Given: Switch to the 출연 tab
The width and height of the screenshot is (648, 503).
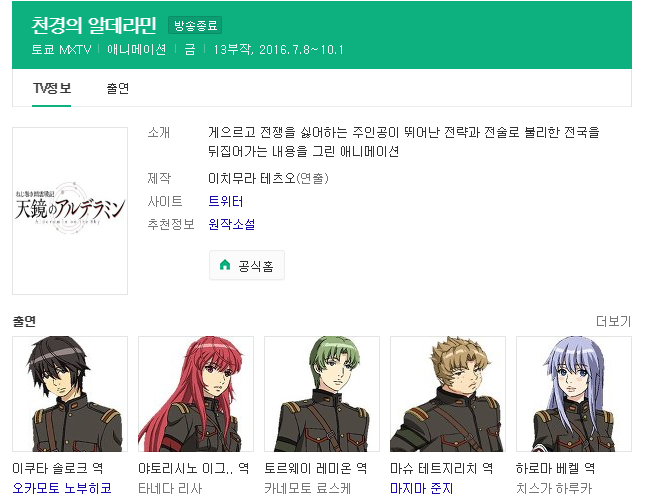Looking at the screenshot, I should point(118,88).
